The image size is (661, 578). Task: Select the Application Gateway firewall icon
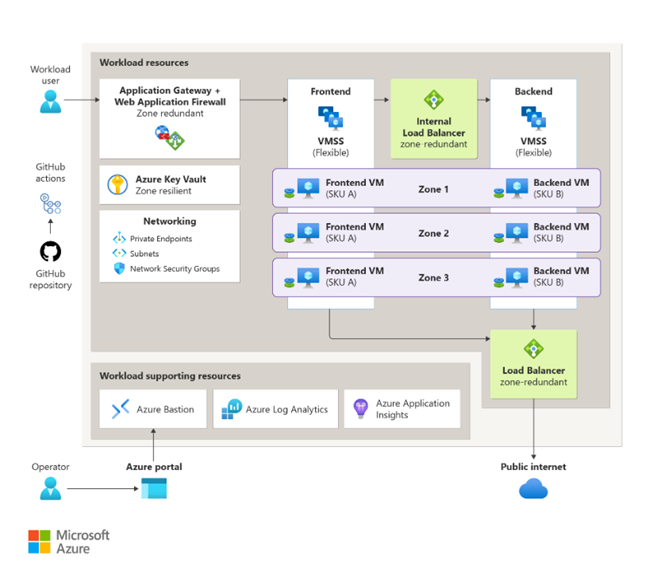(x=169, y=137)
